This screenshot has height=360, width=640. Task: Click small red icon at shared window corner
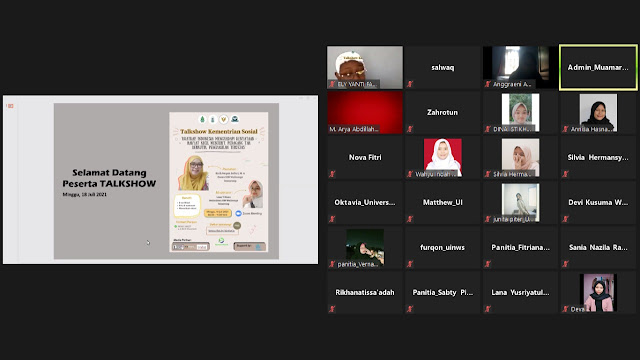(11, 106)
